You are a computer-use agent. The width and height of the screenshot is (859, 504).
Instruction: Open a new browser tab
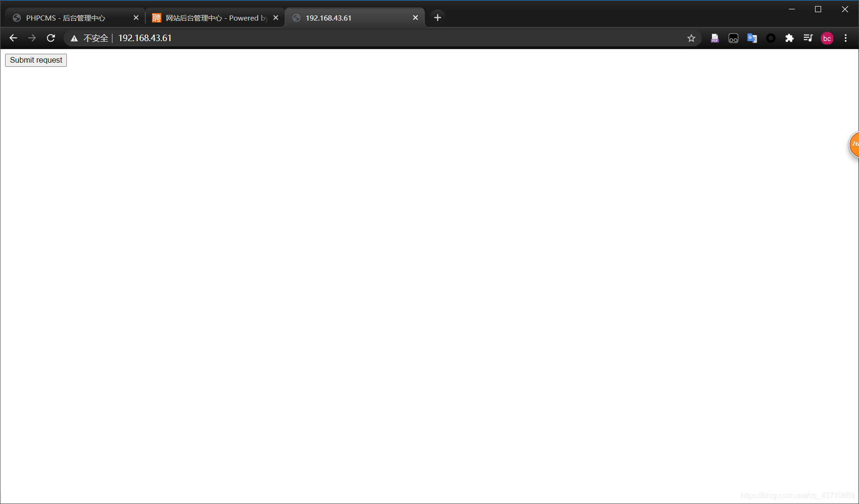tap(438, 18)
